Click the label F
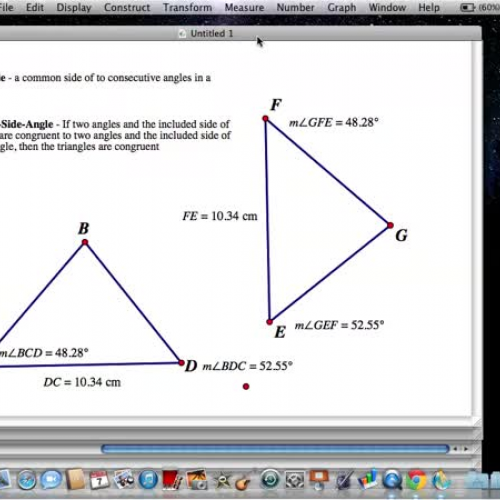This screenshot has width=500, height=500. (276, 105)
